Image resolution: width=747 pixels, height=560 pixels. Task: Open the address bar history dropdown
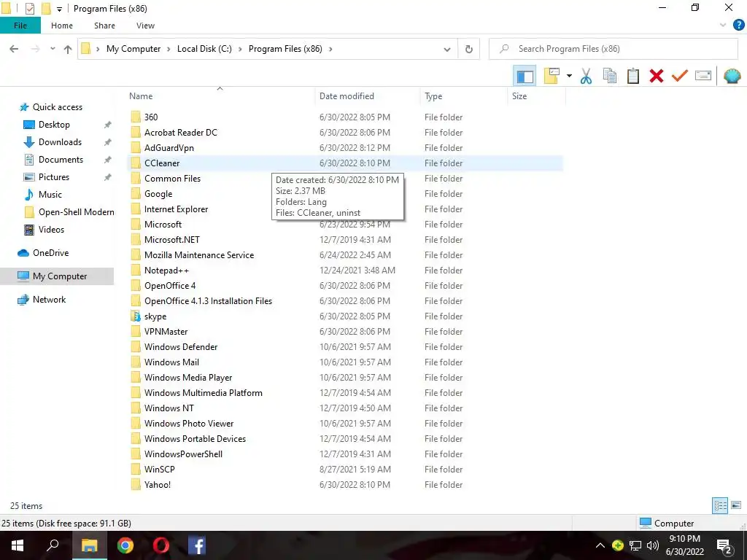[447, 49]
